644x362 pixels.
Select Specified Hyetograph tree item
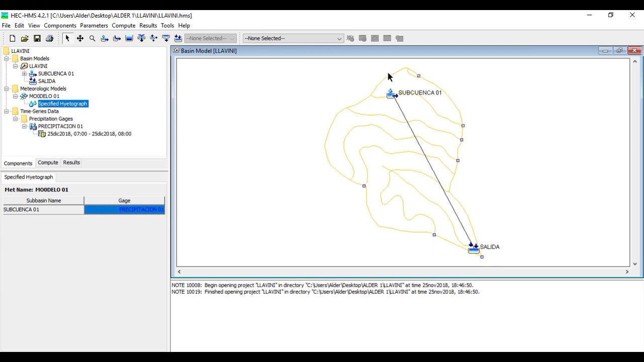click(x=63, y=104)
